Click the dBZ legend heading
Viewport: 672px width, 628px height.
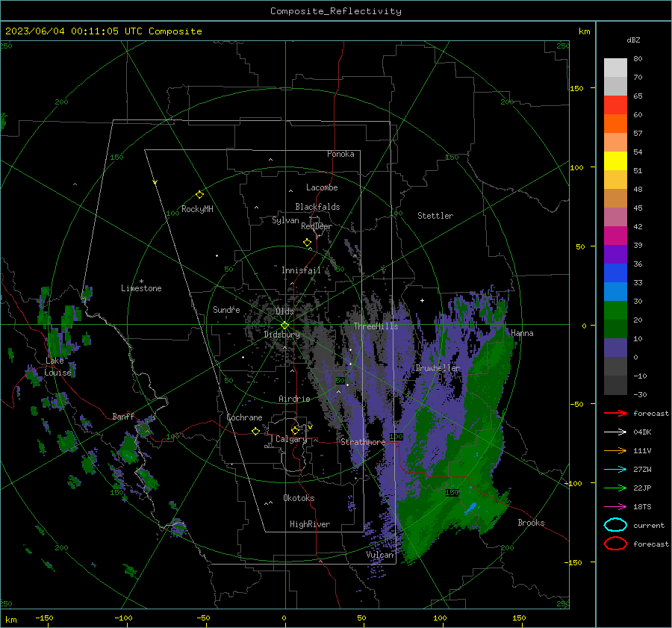click(x=633, y=40)
